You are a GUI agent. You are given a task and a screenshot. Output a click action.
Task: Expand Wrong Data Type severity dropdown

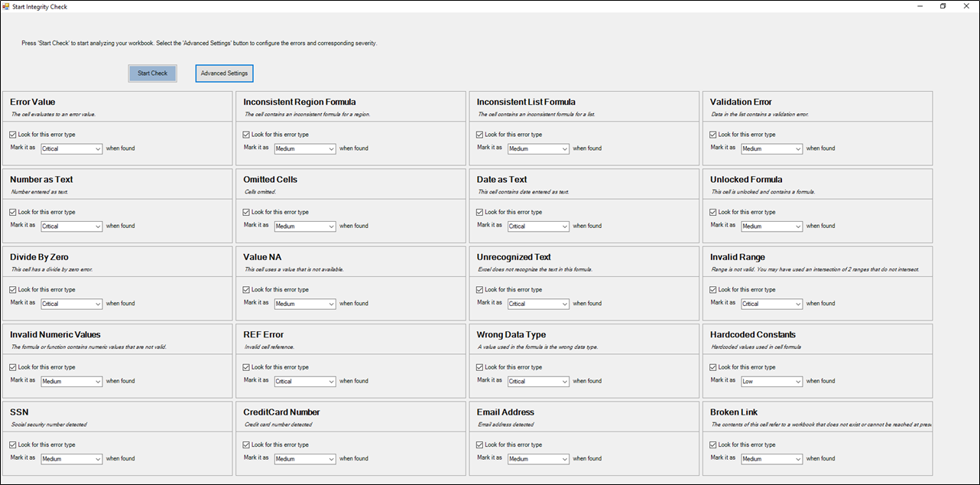(x=538, y=382)
